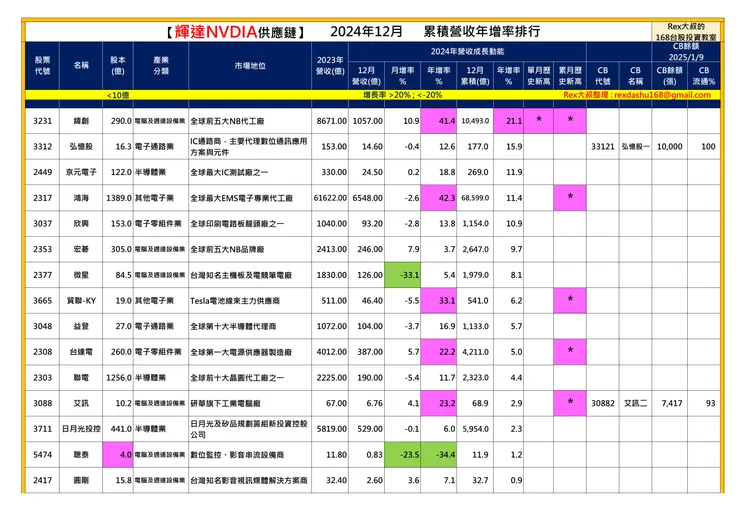This screenshot has width=740, height=523.
Task: Select the 市場地位 column header
Action: [x=250, y=66]
